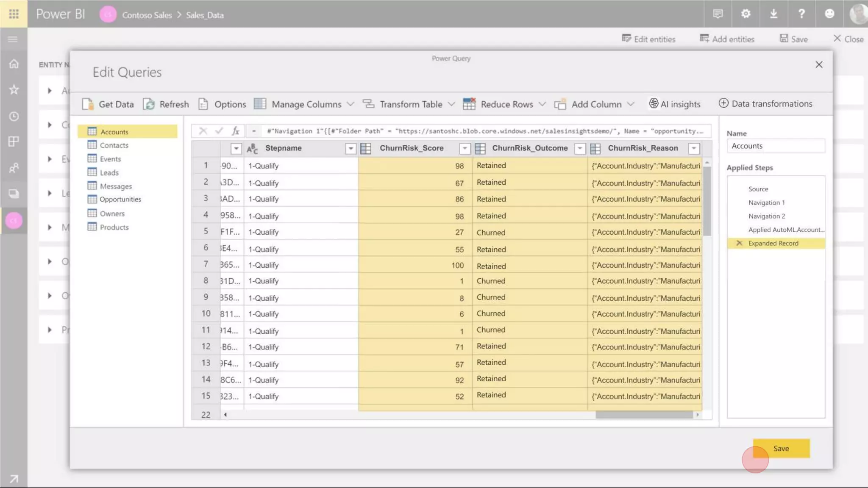This screenshot has height=488, width=868.
Task: Delete the Expanded Record step
Action: [739, 243]
